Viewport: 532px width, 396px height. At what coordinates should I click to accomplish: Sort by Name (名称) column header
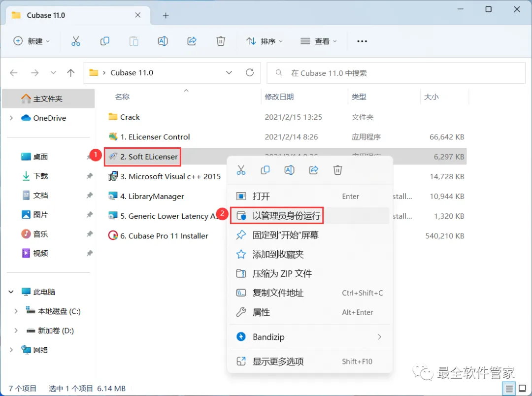122,97
